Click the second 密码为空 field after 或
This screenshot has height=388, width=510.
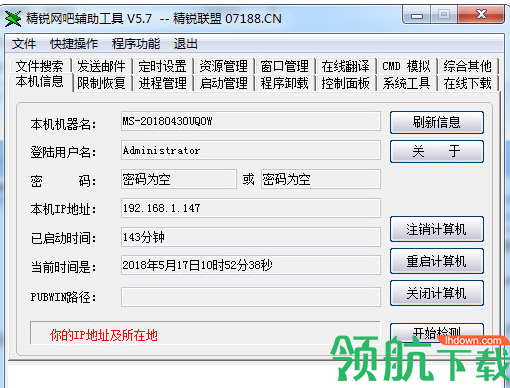click(321, 179)
